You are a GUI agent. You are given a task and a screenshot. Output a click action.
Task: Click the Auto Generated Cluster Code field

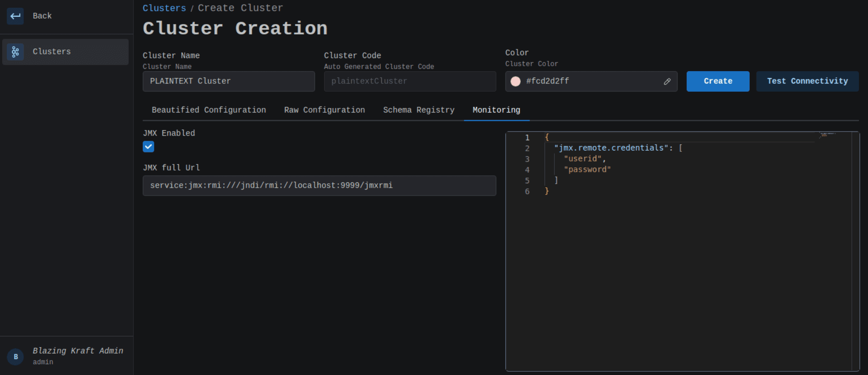(410, 81)
